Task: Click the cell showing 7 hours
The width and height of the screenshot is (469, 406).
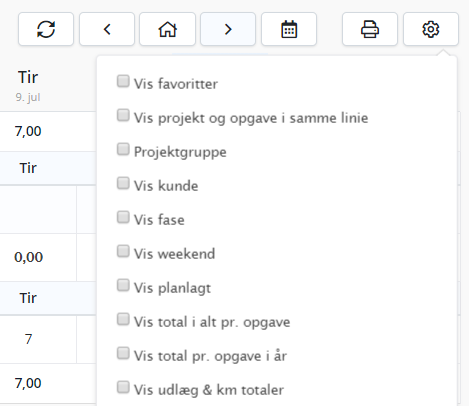Action: [28, 339]
